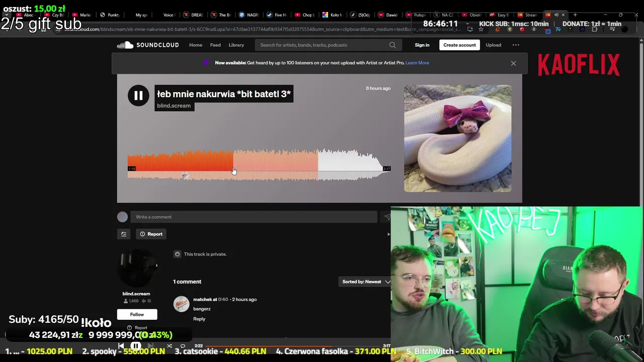Click the track title łeb mnie nakurwia

pyautogui.click(x=224, y=94)
